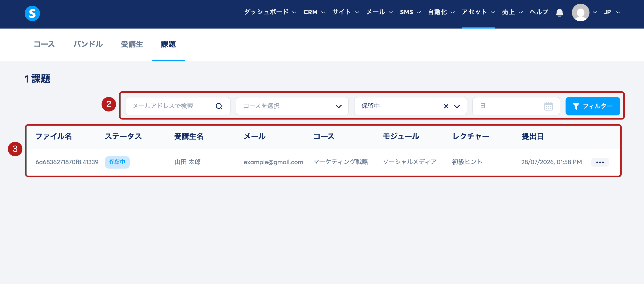Click the レクチャー column header
This screenshot has height=284, width=644.
coord(471,137)
